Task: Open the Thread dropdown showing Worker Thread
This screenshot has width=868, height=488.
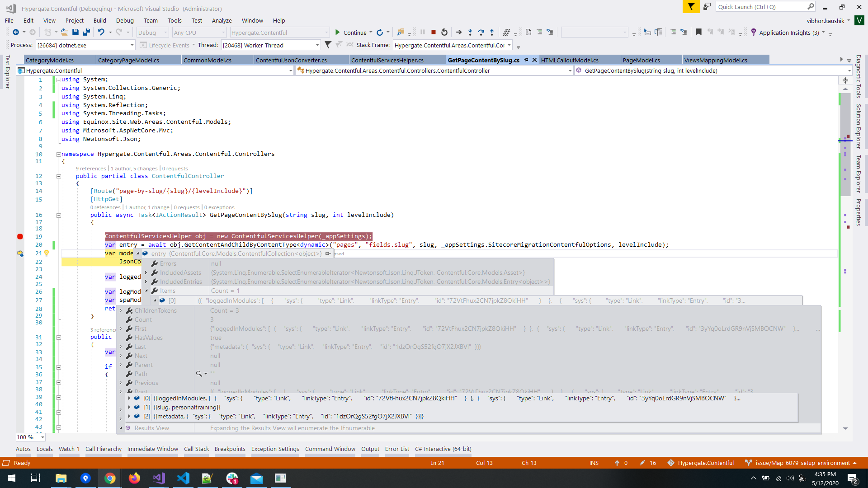Action: [318, 45]
